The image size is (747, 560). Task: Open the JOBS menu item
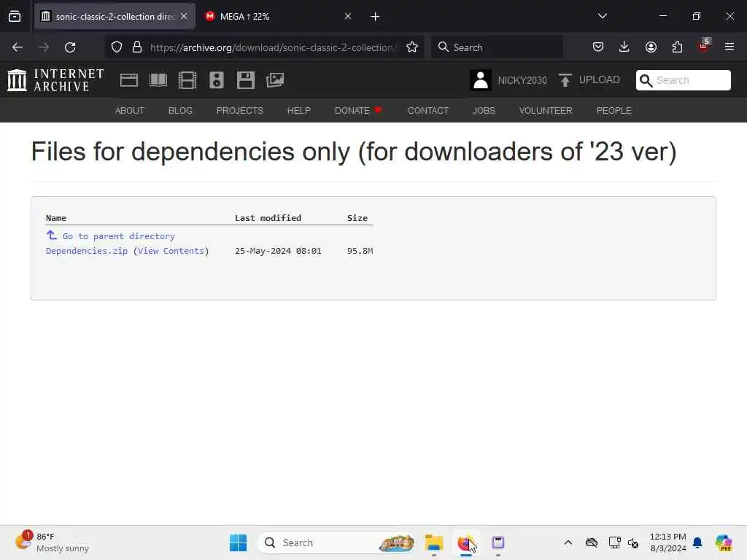click(484, 111)
